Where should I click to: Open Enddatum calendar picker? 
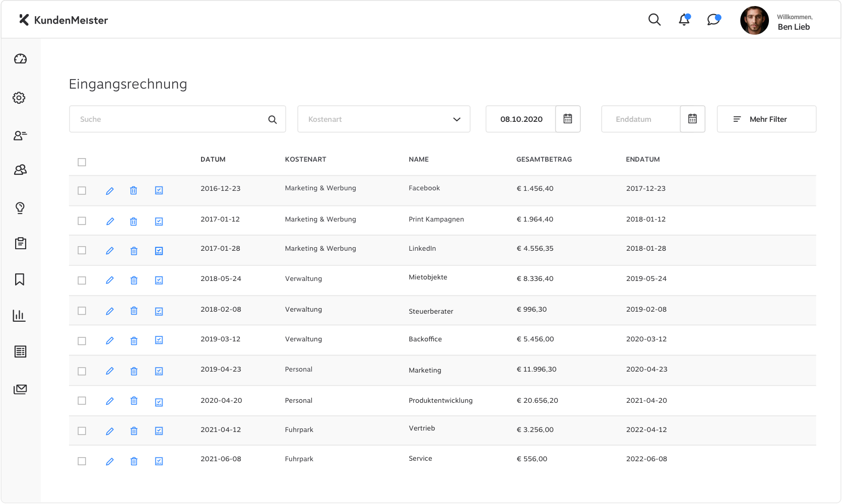tap(692, 119)
